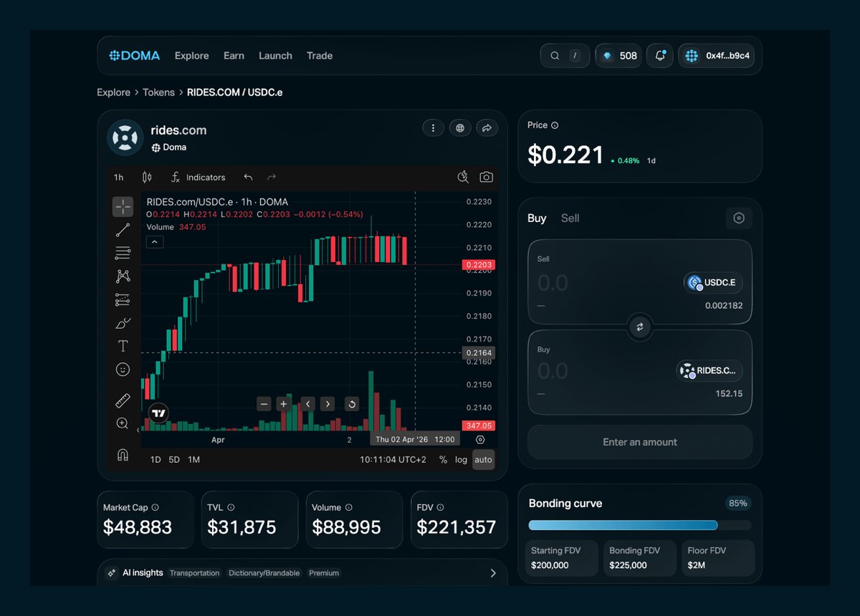Open the USDC.E token selector
This screenshot has height=616, width=860.
[x=712, y=283]
